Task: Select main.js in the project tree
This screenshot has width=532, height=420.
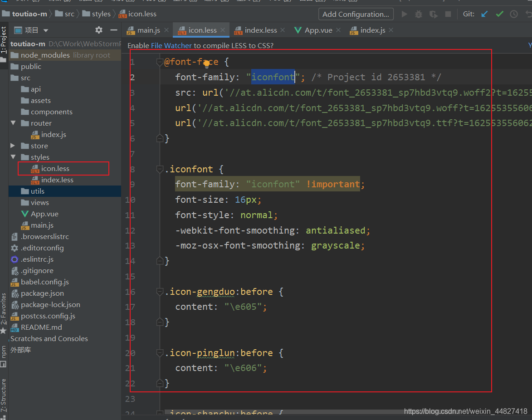Action: (x=65, y=225)
